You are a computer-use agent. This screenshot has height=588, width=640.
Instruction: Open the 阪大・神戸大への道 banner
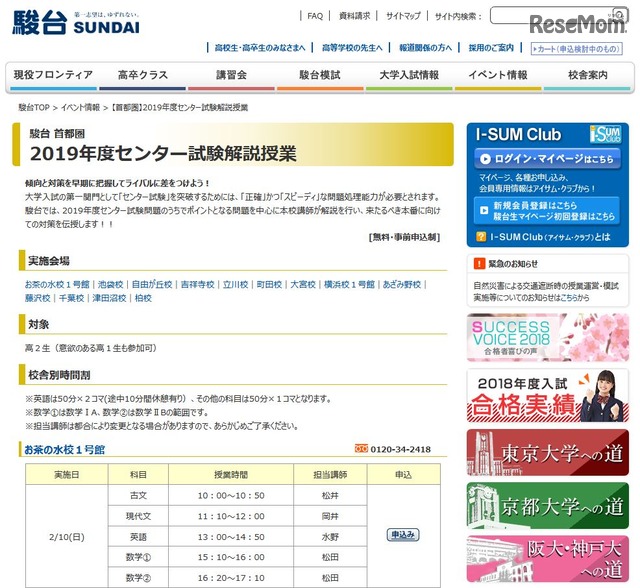click(x=547, y=559)
